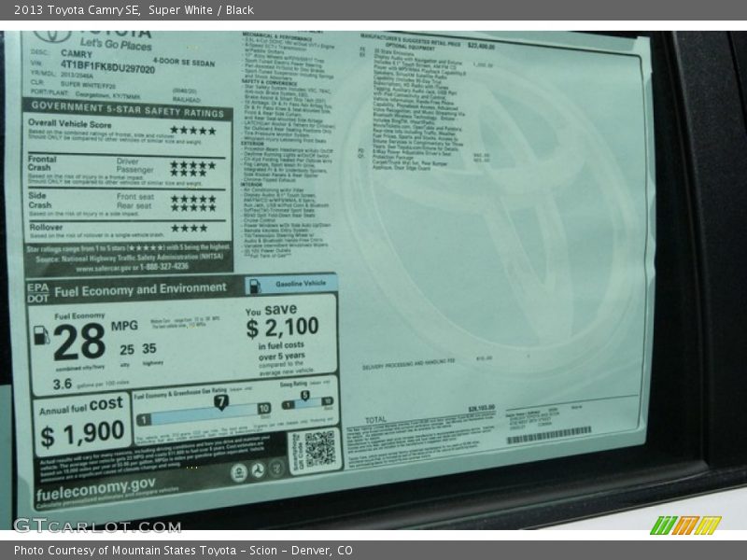Click the EPA DOT badge
This screenshot has height=560, width=747.
pos(38,293)
